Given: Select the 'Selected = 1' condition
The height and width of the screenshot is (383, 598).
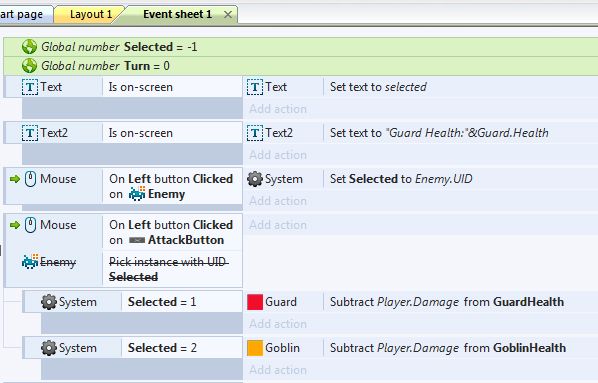Looking at the screenshot, I should [x=182, y=302].
